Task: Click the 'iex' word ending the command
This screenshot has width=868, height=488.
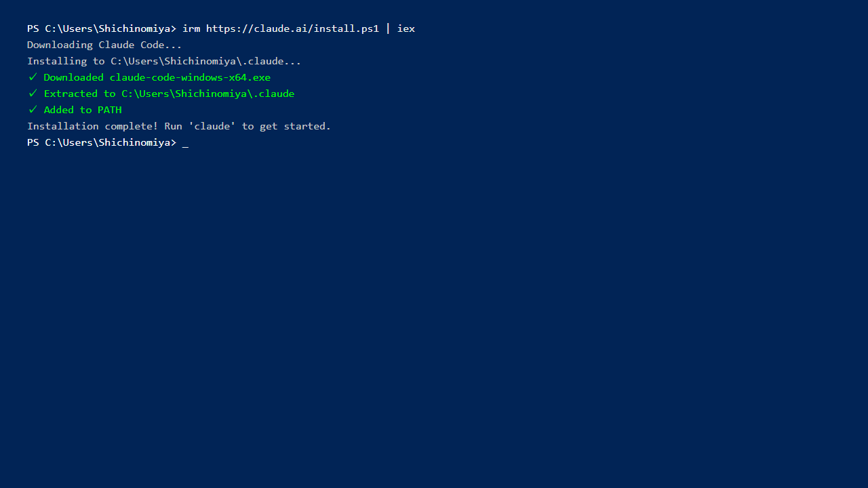Action: [406, 28]
